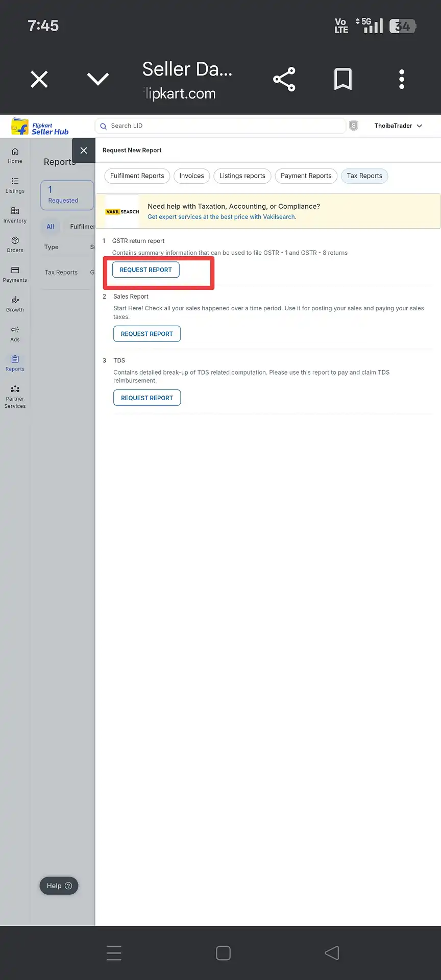Viewport: 441px width, 980px height.
Task: Tap the share icon in browser toolbar
Action: click(x=284, y=79)
